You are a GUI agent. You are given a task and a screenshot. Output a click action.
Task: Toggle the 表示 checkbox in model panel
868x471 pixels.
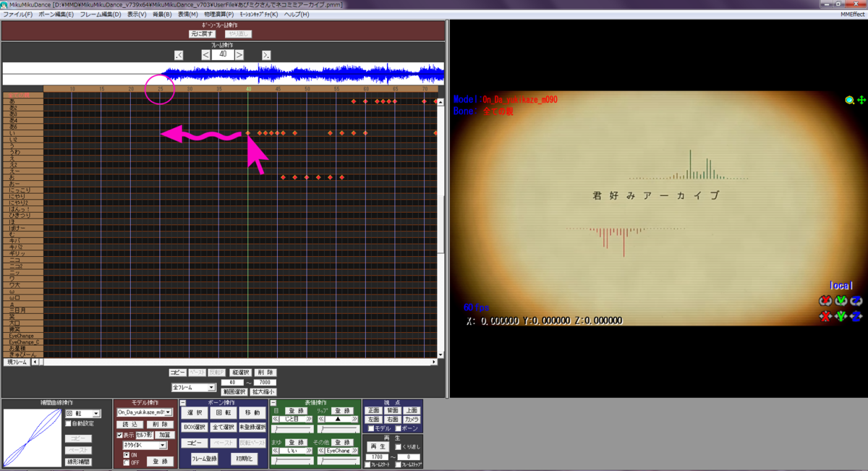coord(120,435)
